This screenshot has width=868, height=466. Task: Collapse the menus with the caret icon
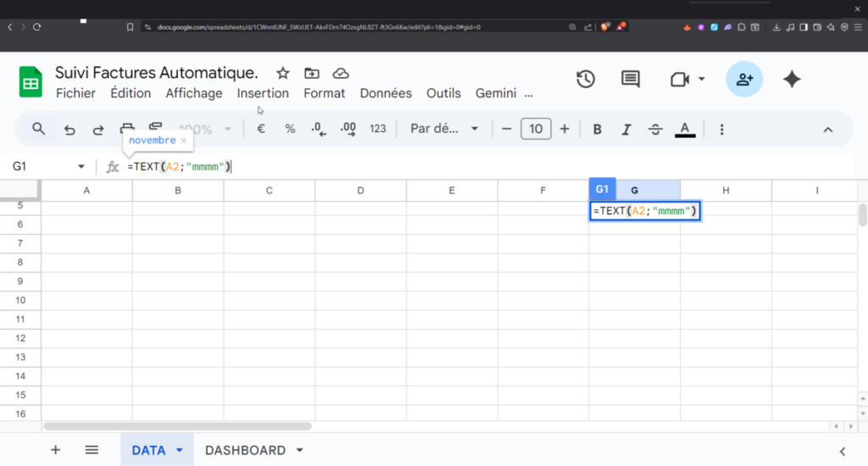827,130
